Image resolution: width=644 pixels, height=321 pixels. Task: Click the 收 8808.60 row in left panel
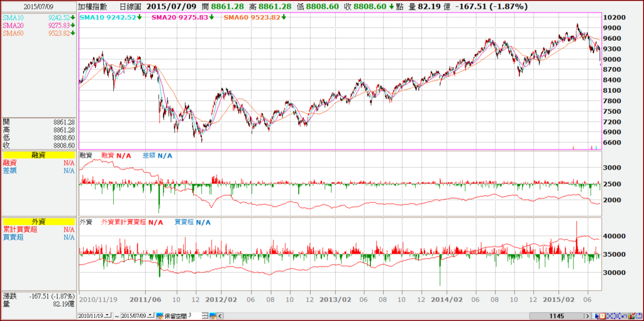pyautogui.click(x=39, y=145)
